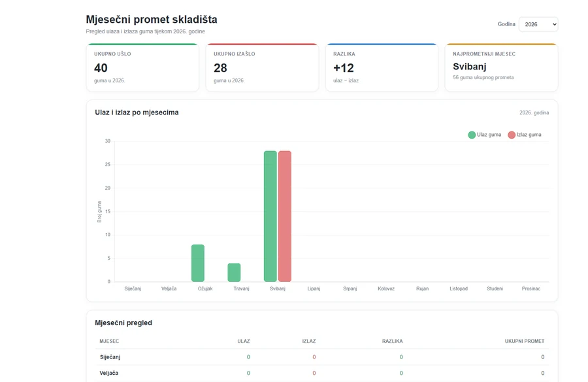The width and height of the screenshot is (588, 382).
Task: Toggle the Ulaz guma legend item
Action: coord(485,135)
